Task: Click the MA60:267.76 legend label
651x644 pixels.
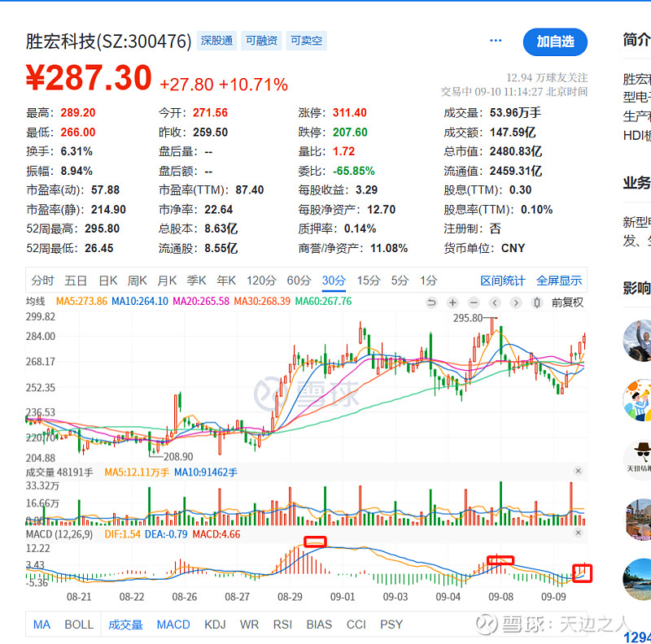Action: pyautogui.click(x=323, y=301)
